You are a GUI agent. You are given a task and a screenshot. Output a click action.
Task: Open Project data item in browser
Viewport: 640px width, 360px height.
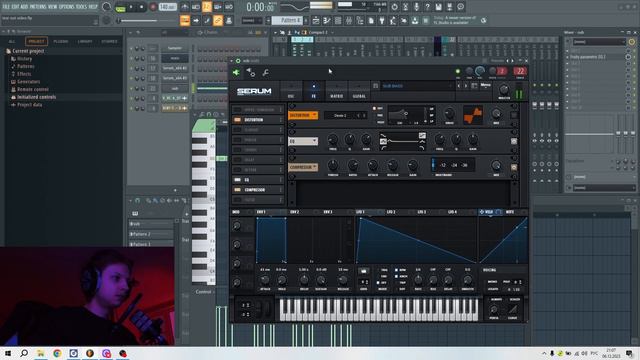[x=29, y=105]
